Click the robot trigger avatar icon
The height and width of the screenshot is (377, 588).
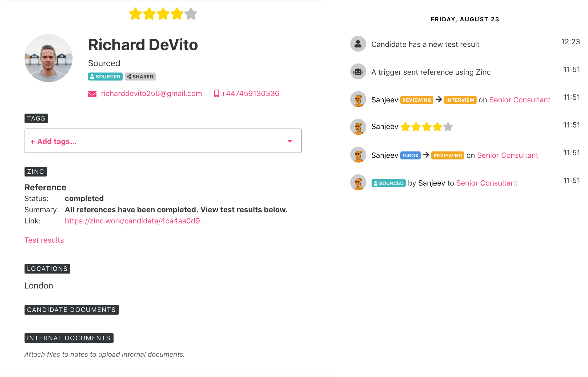coord(358,72)
